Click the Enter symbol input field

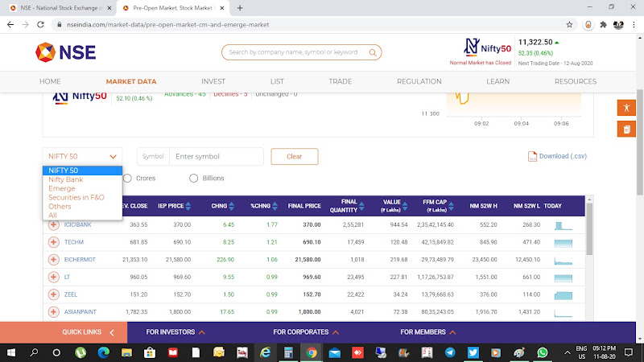[x=217, y=156]
